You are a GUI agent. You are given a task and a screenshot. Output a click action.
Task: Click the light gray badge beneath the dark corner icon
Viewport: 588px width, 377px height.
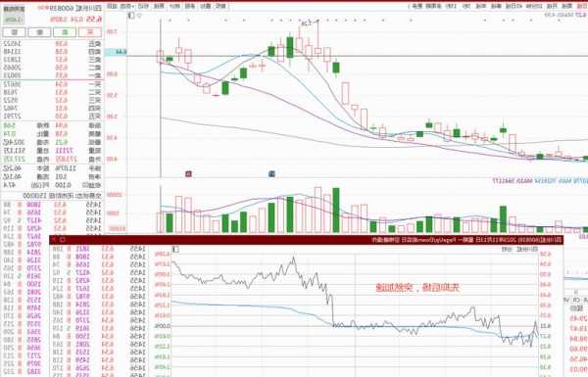(x=14, y=20)
